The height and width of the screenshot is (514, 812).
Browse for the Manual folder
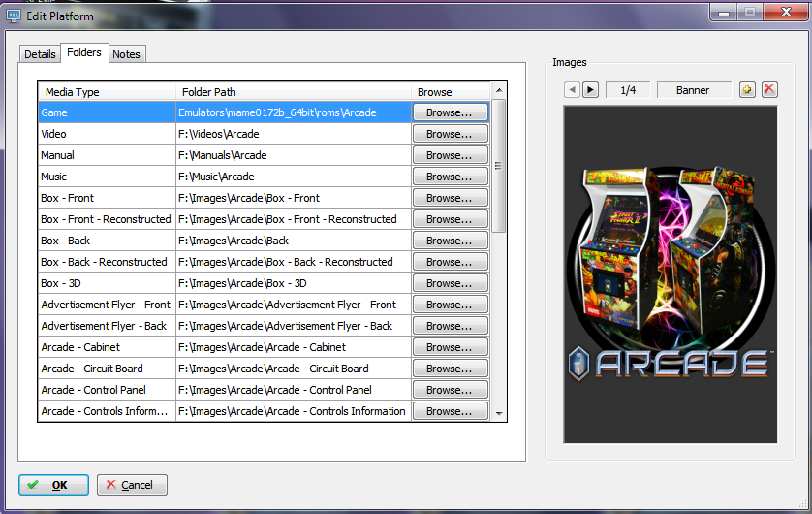pos(450,155)
